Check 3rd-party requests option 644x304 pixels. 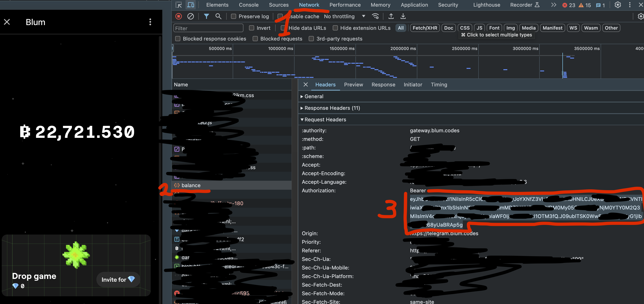(x=311, y=39)
